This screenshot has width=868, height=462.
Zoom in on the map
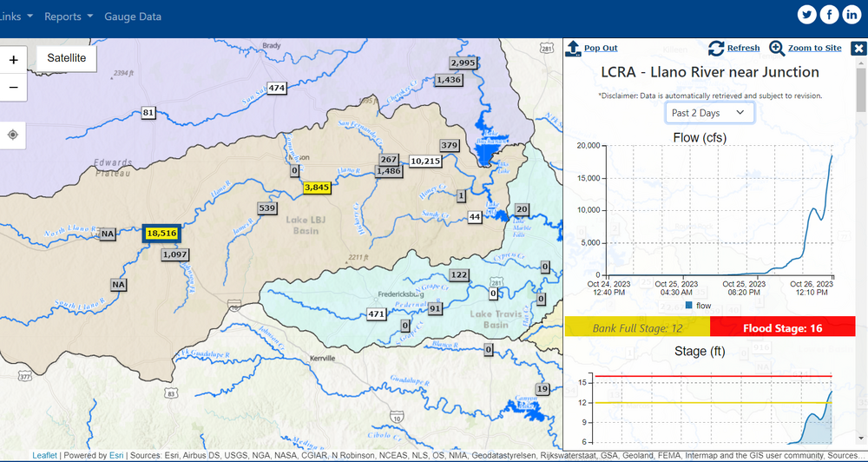pyautogui.click(x=13, y=60)
